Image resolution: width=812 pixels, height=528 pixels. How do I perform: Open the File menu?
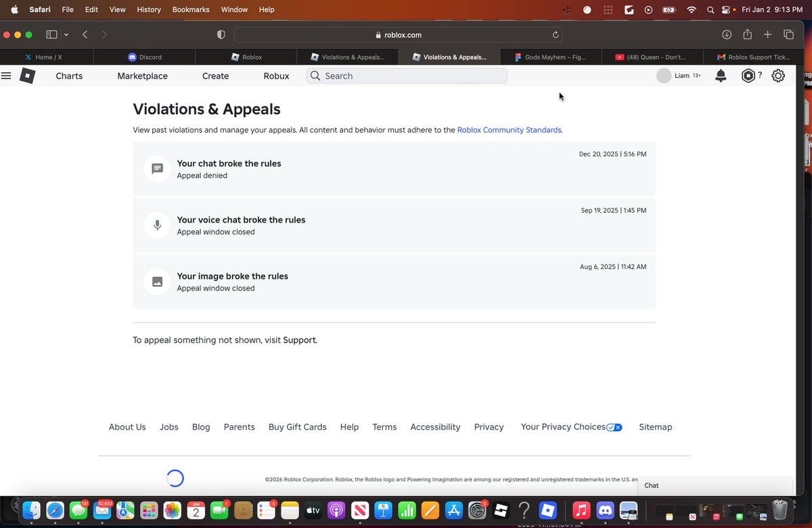click(x=68, y=9)
